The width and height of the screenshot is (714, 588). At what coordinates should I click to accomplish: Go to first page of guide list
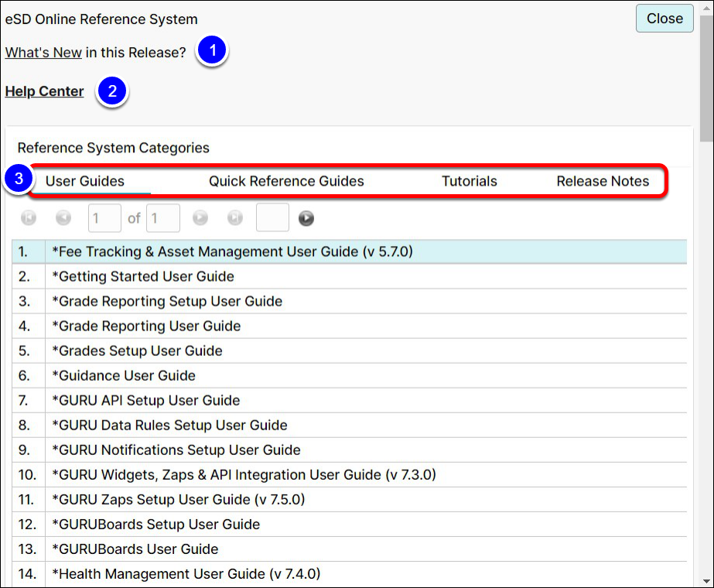pyautogui.click(x=28, y=218)
